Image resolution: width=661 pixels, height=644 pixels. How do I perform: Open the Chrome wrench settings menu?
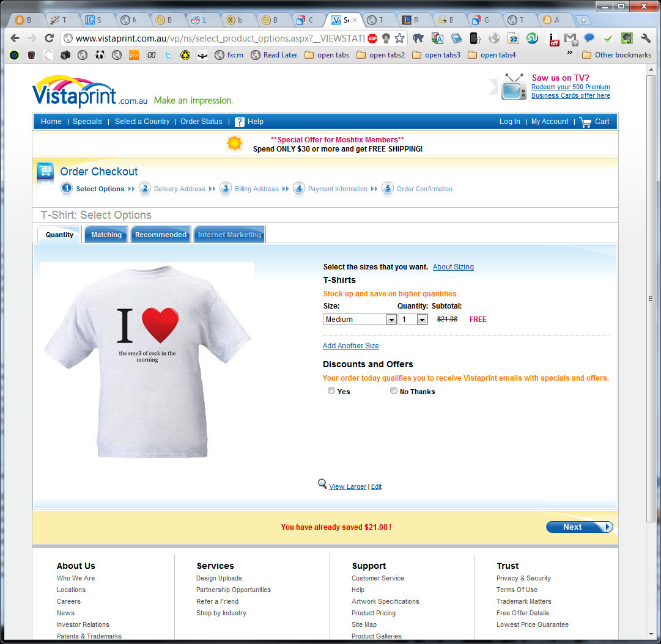(645, 38)
